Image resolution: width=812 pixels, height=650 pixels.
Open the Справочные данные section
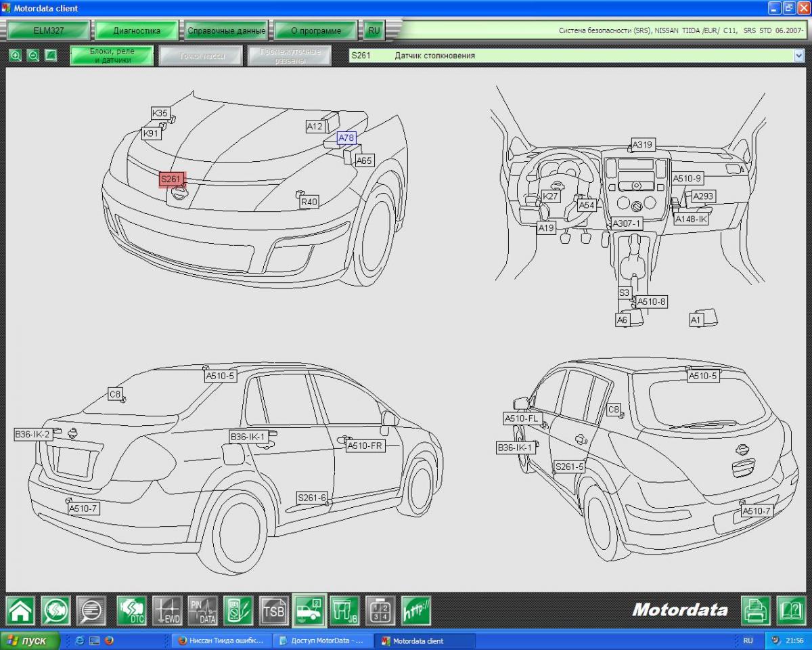pyautogui.click(x=226, y=30)
